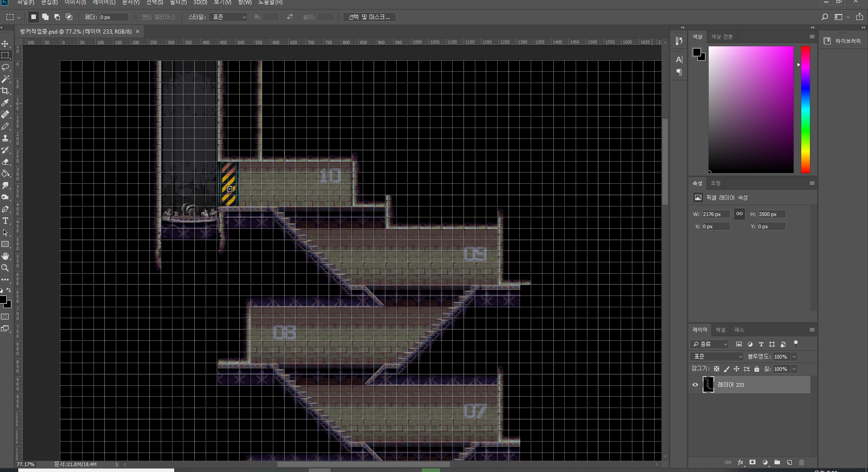This screenshot has height=472, width=868.
Task: Hide layer 레이어 233 with eye icon
Action: click(695, 384)
